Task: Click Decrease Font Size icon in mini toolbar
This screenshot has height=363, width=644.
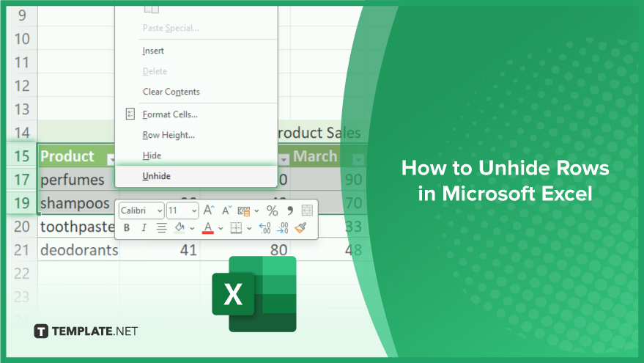Action: pos(226,210)
